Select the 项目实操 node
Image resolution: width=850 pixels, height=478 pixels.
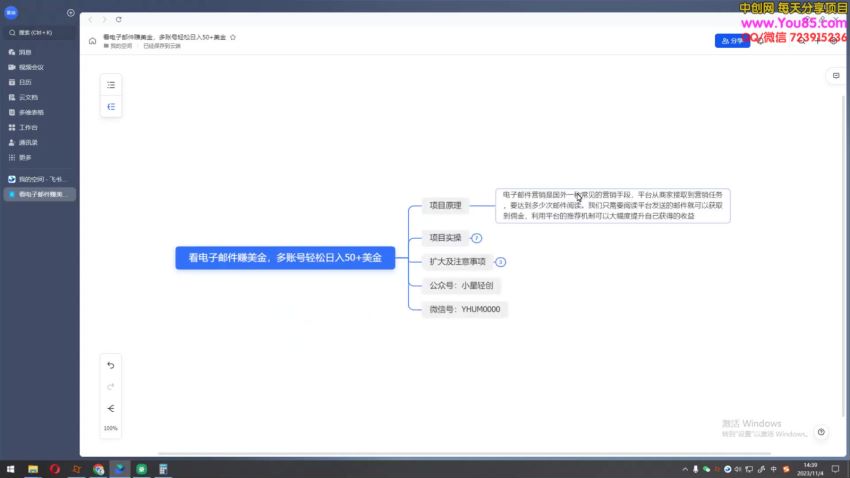click(445, 237)
